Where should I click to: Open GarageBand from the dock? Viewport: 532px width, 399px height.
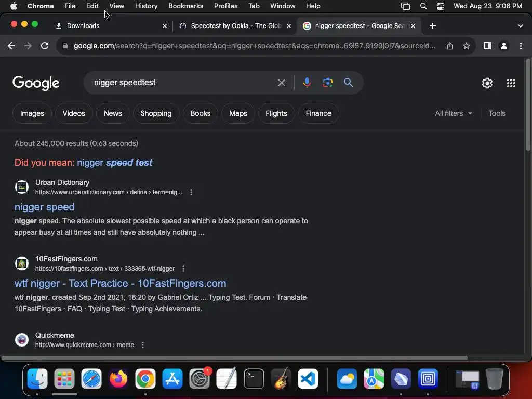click(x=281, y=379)
